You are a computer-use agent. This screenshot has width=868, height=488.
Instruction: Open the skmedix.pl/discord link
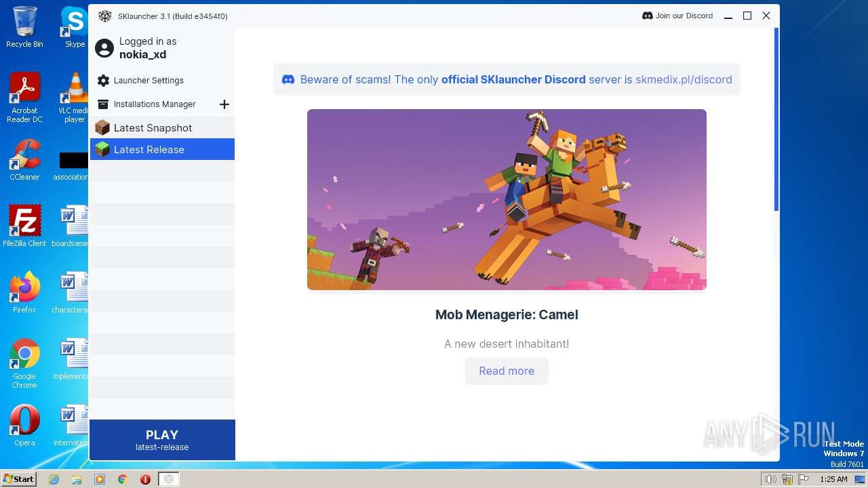click(x=684, y=79)
